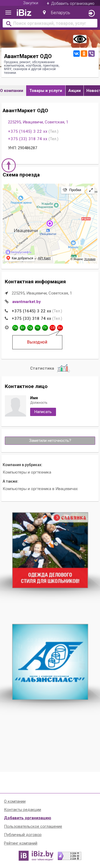Image resolution: width=100 pixels, height=868 pixels.
Task: Select the Пн weekday circle
Action: coord(15,328)
